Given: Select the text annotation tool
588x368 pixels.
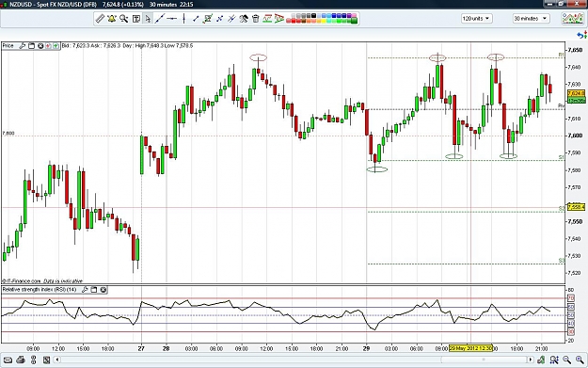Looking at the screenshot, I should pos(136,19).
